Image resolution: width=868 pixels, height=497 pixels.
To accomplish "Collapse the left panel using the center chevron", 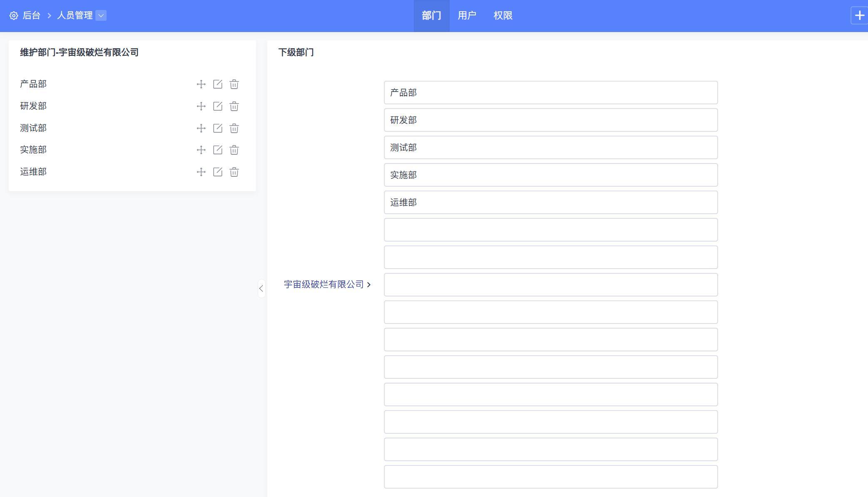I will coord(261,289).
